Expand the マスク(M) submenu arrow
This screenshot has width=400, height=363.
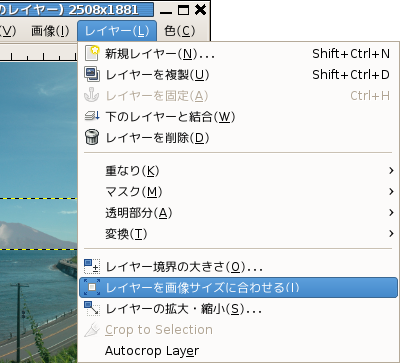coord(391,192)
